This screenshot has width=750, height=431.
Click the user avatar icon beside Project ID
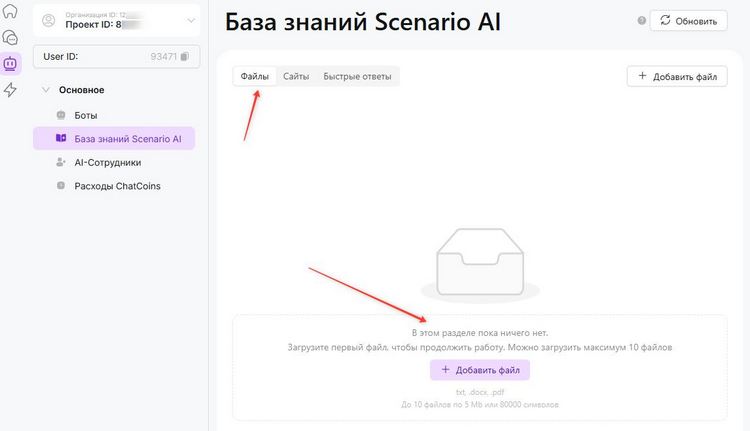click(48, 20)
